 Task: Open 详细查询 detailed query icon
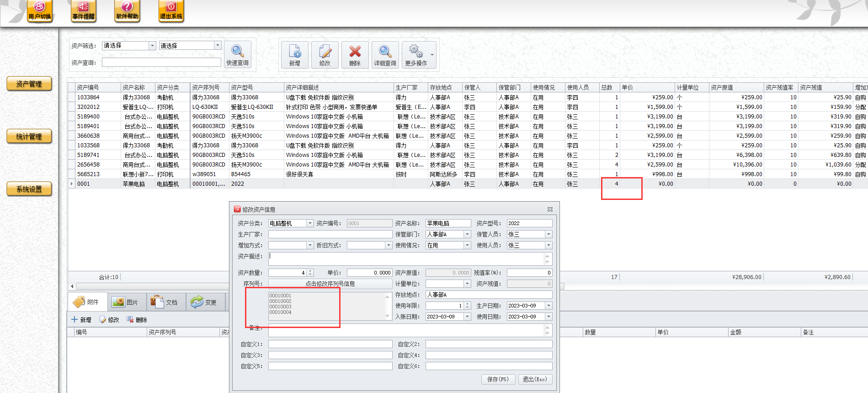385,55
